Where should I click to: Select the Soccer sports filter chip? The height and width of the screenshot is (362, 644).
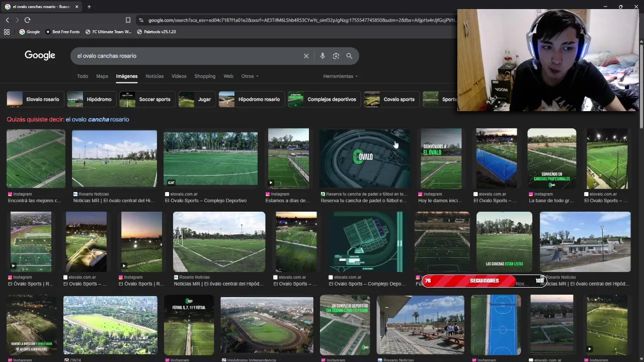coord(147,100)
